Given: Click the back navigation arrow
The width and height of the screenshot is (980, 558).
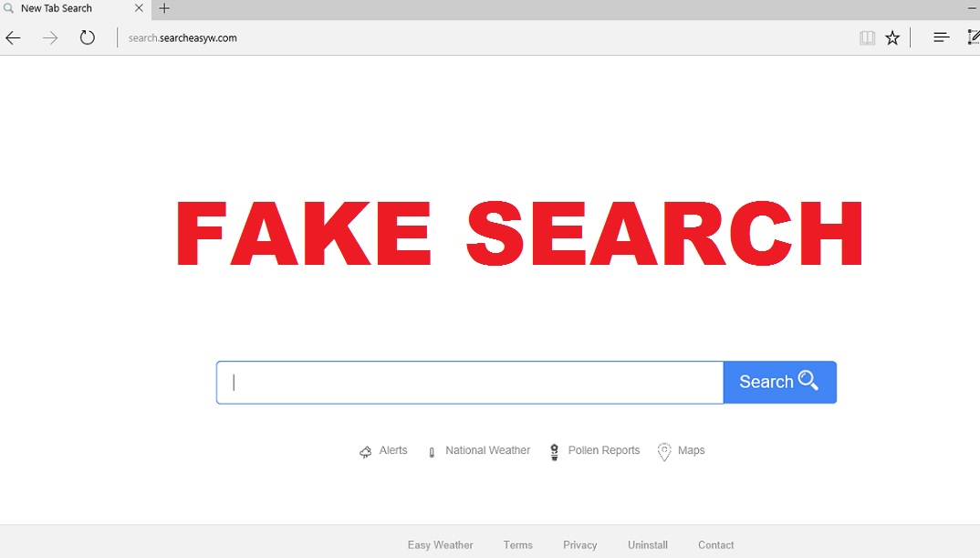Looking at the screenshot, I should click(13, 37).
